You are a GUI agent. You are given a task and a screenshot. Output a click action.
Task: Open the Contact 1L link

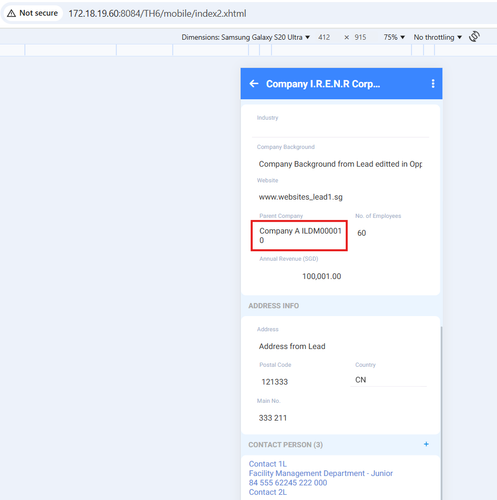point(268,464)
